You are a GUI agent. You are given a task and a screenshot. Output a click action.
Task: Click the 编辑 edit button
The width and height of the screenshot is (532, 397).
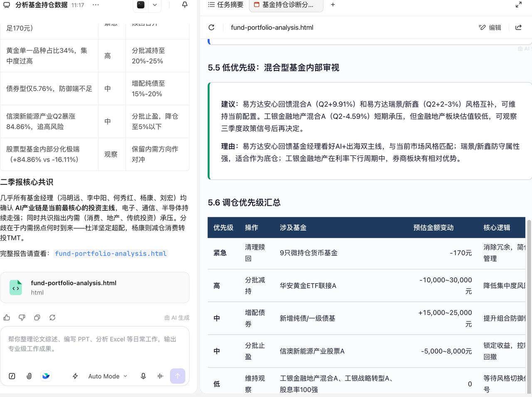tap(490, 27)
